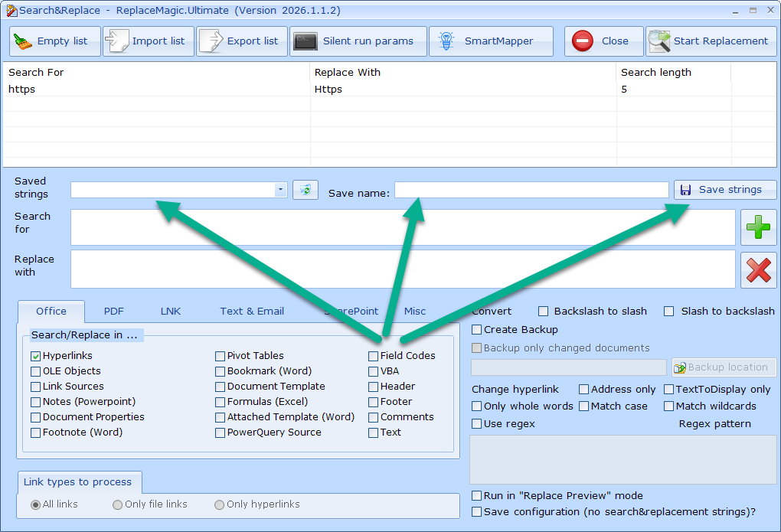Select All links radio button

coord(36,505)
